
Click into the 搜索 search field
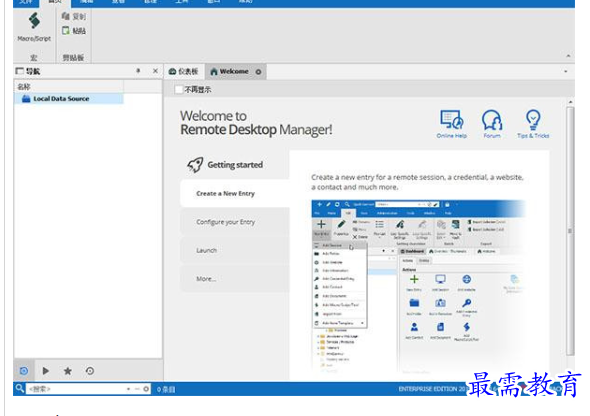click(75, 389)
